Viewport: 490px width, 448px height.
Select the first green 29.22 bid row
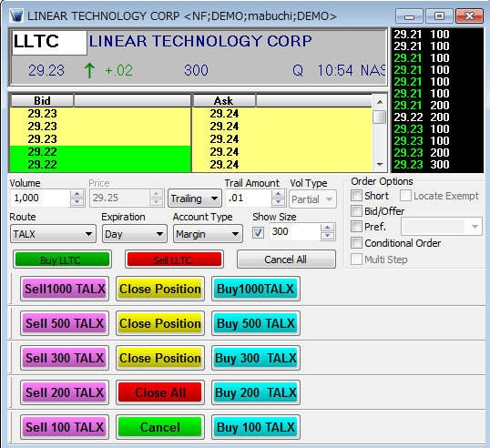[x=100, y=152]
